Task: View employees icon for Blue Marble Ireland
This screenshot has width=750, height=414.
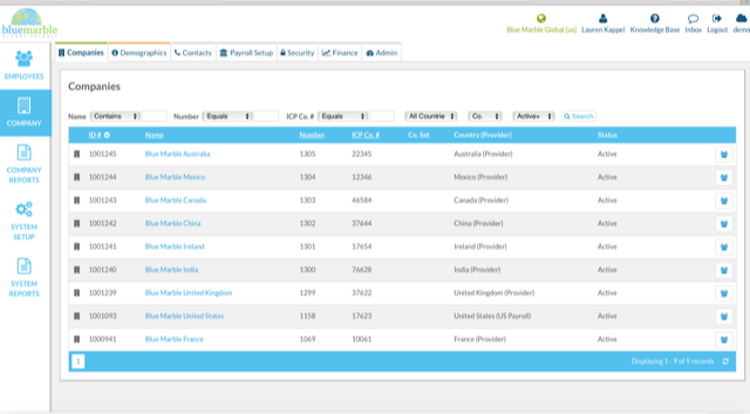Action: pos(724,247)
